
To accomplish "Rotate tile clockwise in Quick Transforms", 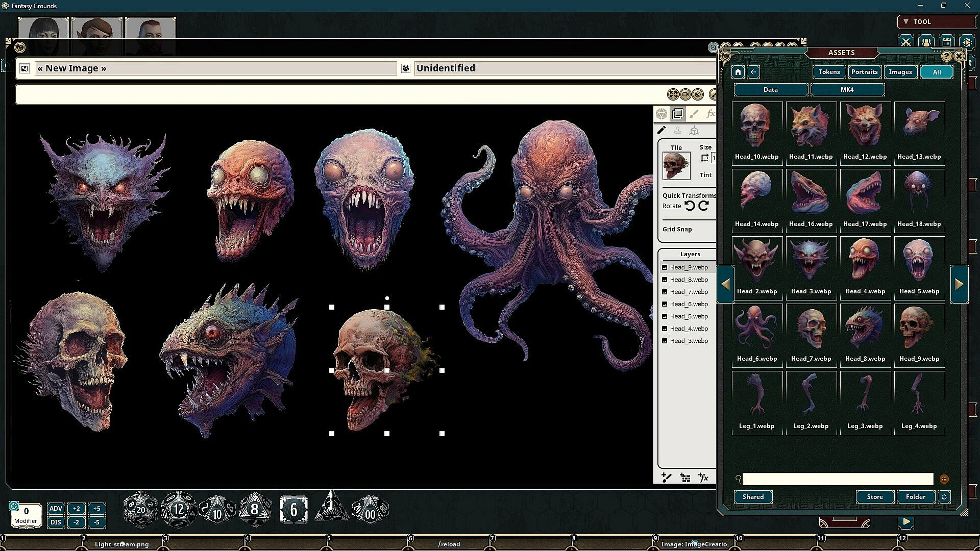I will (x=704, y=206).
